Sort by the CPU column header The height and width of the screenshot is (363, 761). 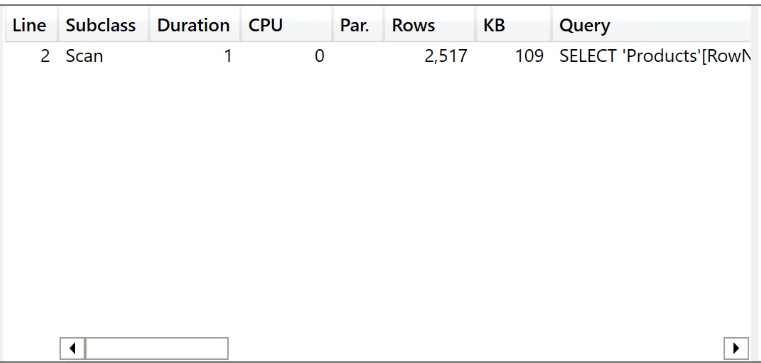click(x=286, y=25)
